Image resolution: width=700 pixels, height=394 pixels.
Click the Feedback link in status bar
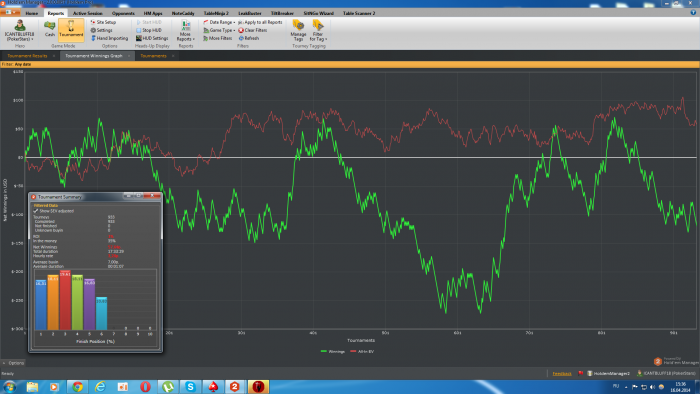point(562,373)
